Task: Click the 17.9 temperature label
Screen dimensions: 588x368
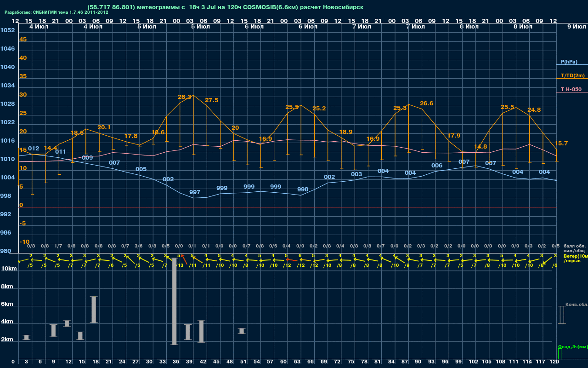Action: click(454, 136)
